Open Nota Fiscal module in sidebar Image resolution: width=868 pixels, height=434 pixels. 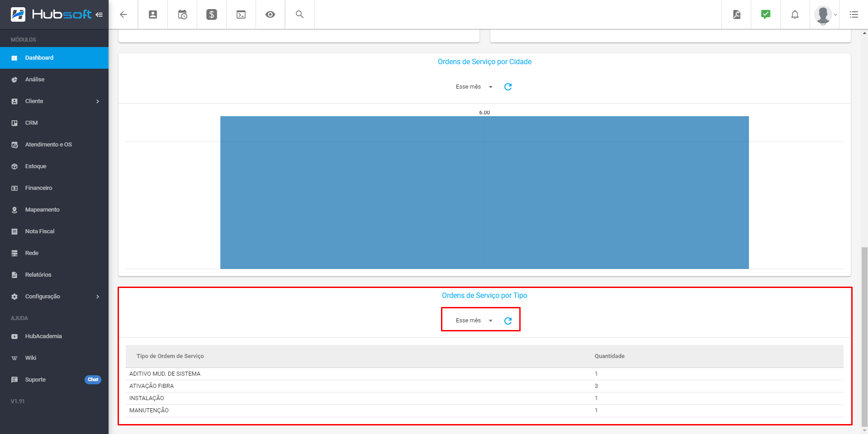click(x=54, y=231)
